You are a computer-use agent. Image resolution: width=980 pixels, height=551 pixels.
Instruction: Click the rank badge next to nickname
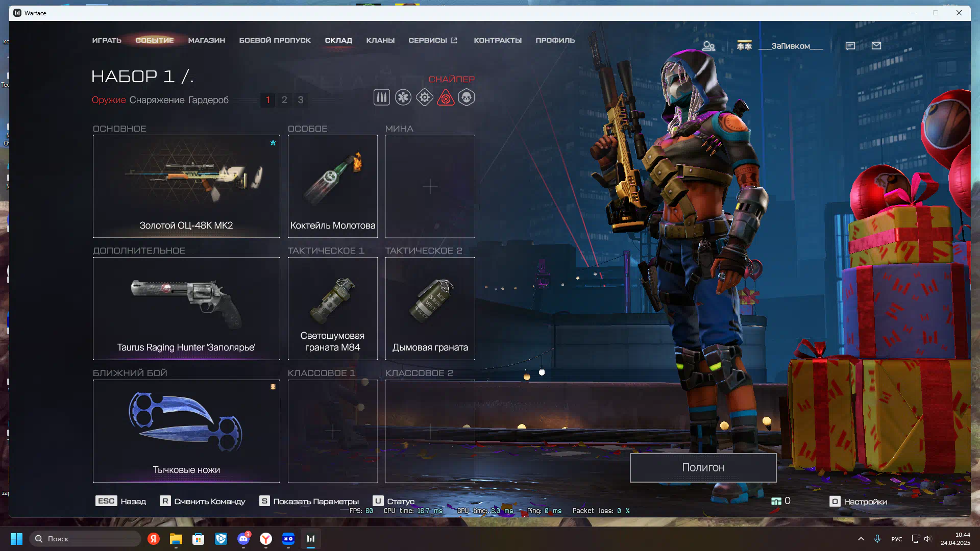744,45
